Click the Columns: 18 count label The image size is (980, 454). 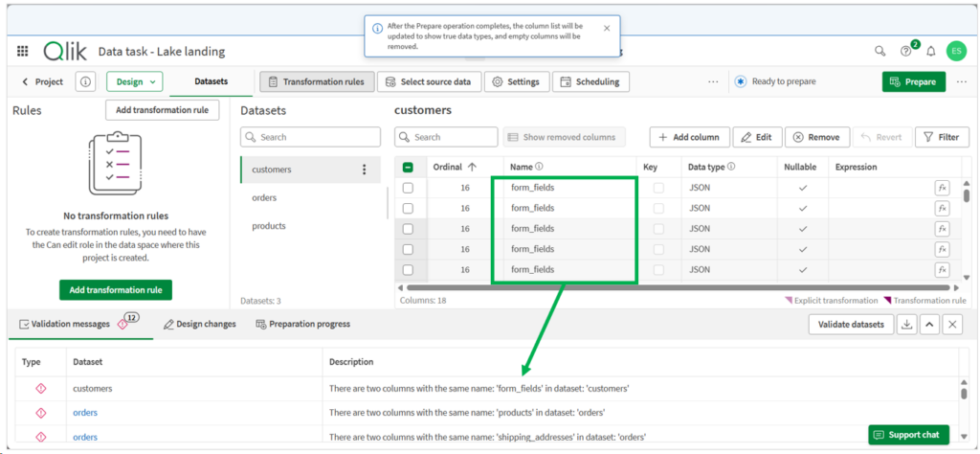point(421,301)
